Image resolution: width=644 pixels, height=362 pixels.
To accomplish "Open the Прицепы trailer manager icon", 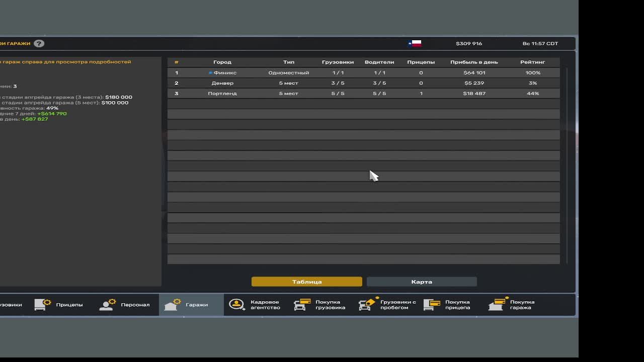I will (43, 305).
